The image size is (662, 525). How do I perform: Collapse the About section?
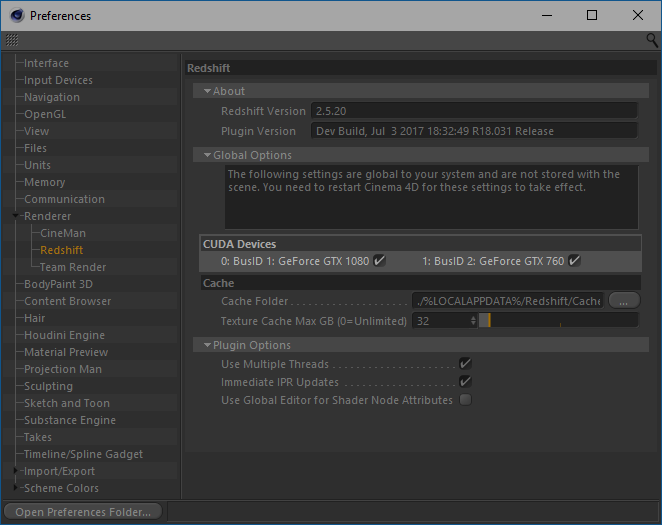click(x=207, y=91)
